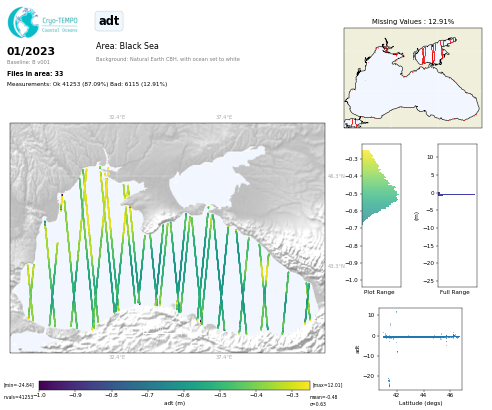Click the top 32.4°E longitude label
The height and width of the screenshot is (410, 492).
pyautogui.click(x=117, y=117)
